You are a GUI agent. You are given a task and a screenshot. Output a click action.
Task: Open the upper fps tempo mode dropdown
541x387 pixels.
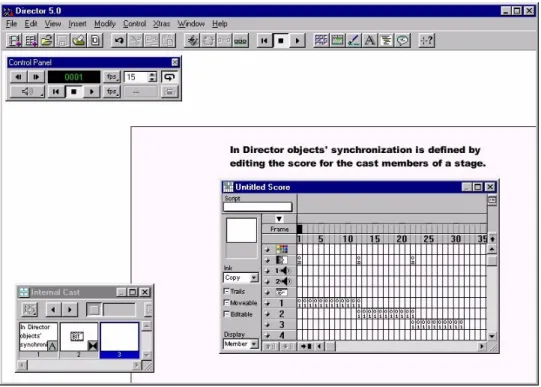point(112,77)
